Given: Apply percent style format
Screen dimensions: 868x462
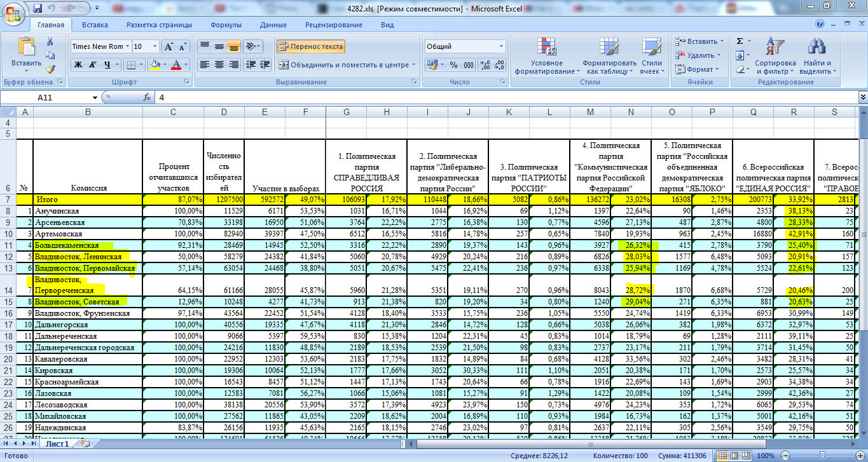Looking at the screenshot, I should pos(453,65).
